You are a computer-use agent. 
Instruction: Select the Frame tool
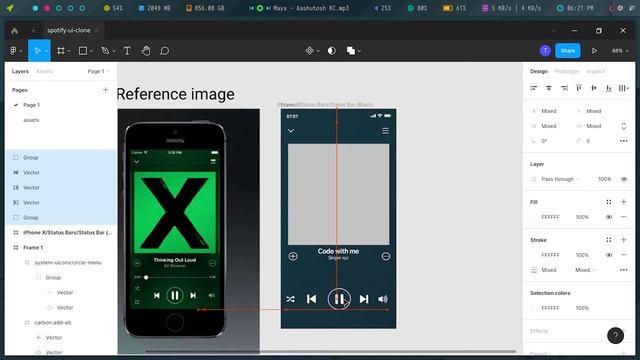click(x=61, y=51)
